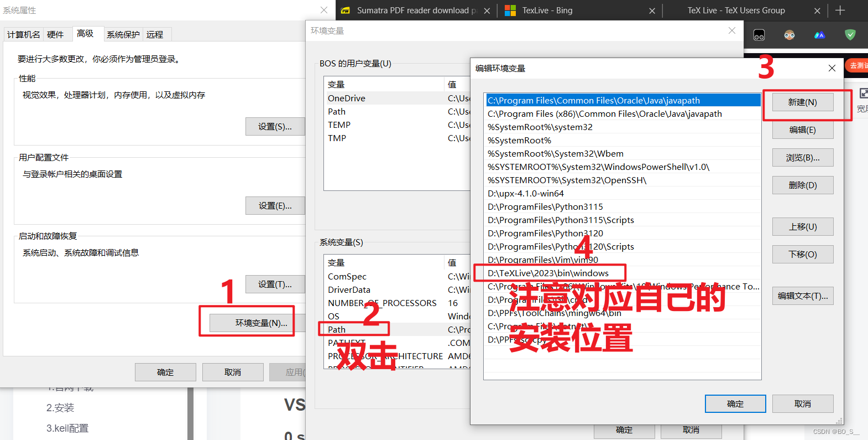Screen dimensions: 868x440
Task: Close the TexLive - Bing tab
Action: click(652, 11)
